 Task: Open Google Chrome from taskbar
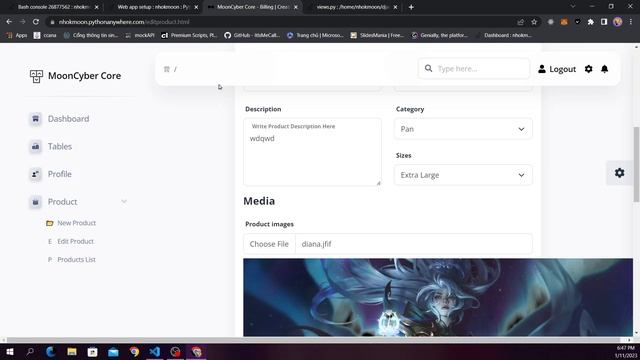point(134,352)
